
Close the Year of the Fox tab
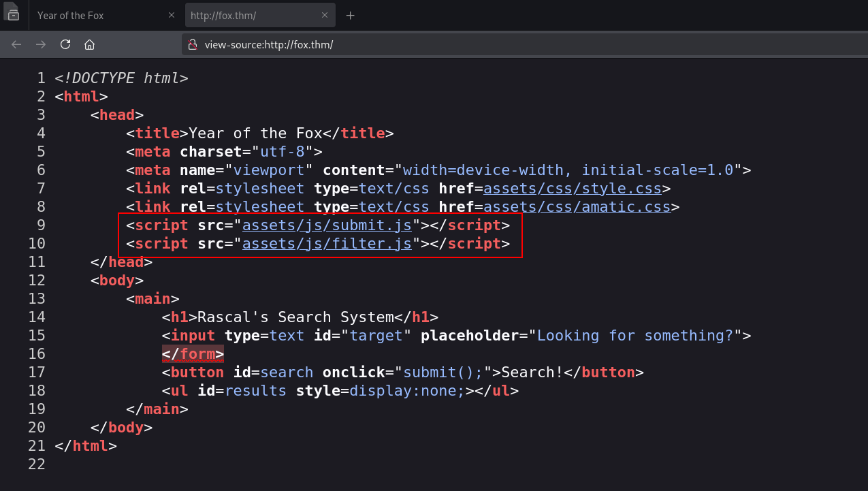(x=172, y=16)
